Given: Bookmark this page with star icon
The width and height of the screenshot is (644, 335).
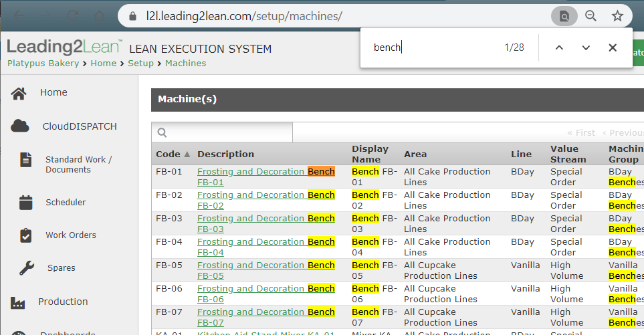Looking at the screenshot, I should (617, 16).
